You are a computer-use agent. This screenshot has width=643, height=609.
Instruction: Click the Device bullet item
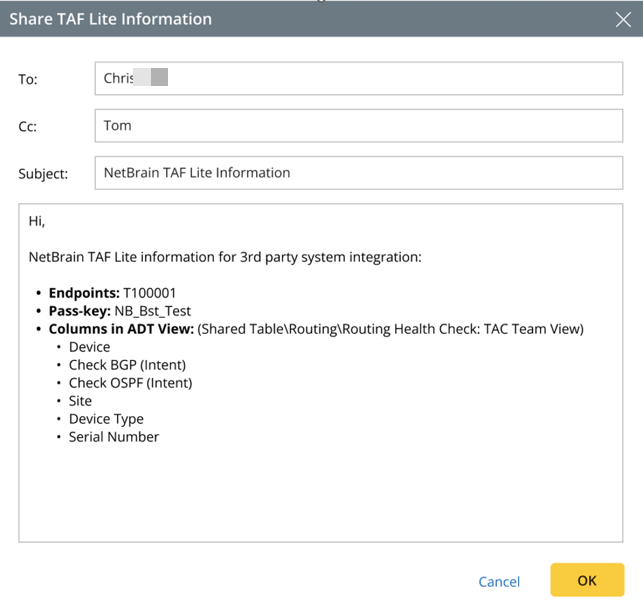[x=89, y=347]
